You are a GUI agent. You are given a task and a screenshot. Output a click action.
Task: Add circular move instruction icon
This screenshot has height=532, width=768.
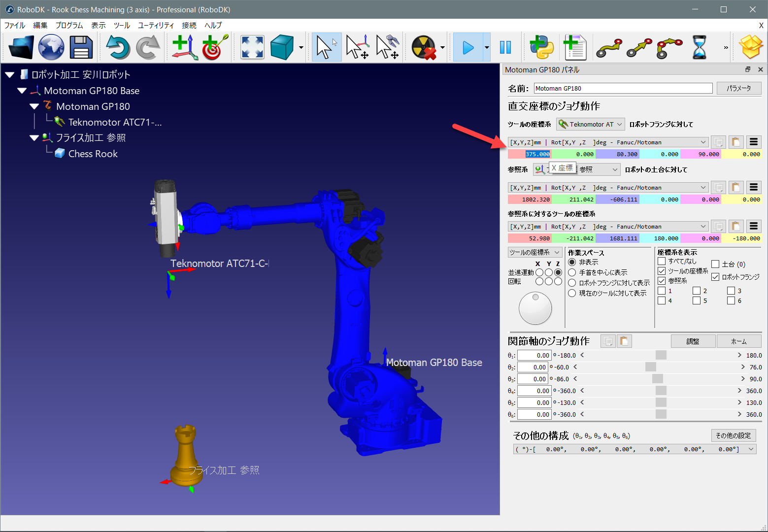[669, 47]
